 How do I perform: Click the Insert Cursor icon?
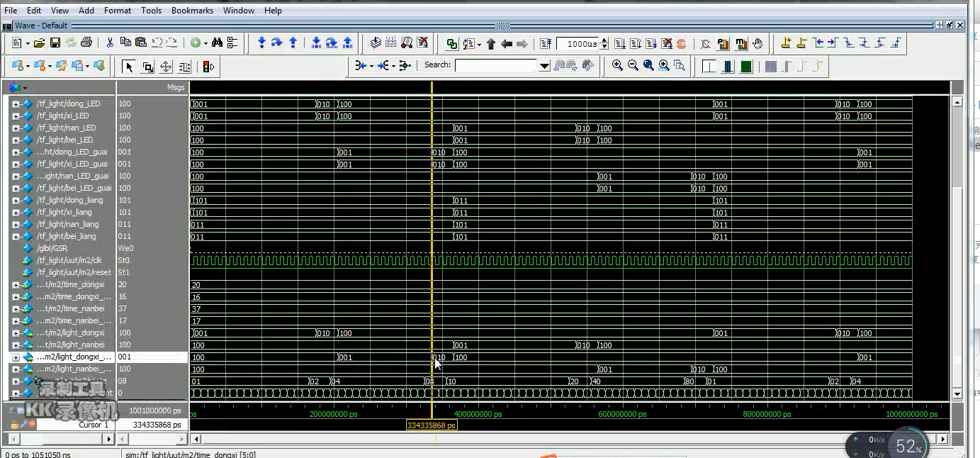point(786,43)
